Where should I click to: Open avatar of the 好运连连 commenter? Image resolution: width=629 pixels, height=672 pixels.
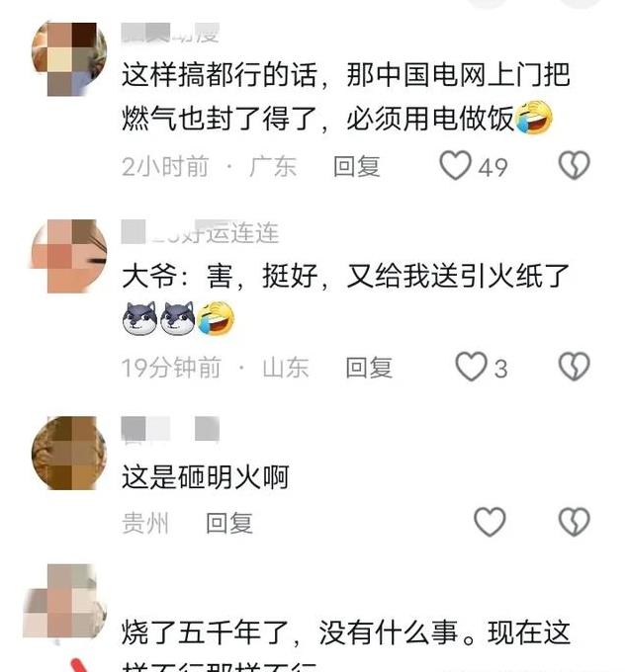[69, 256]
